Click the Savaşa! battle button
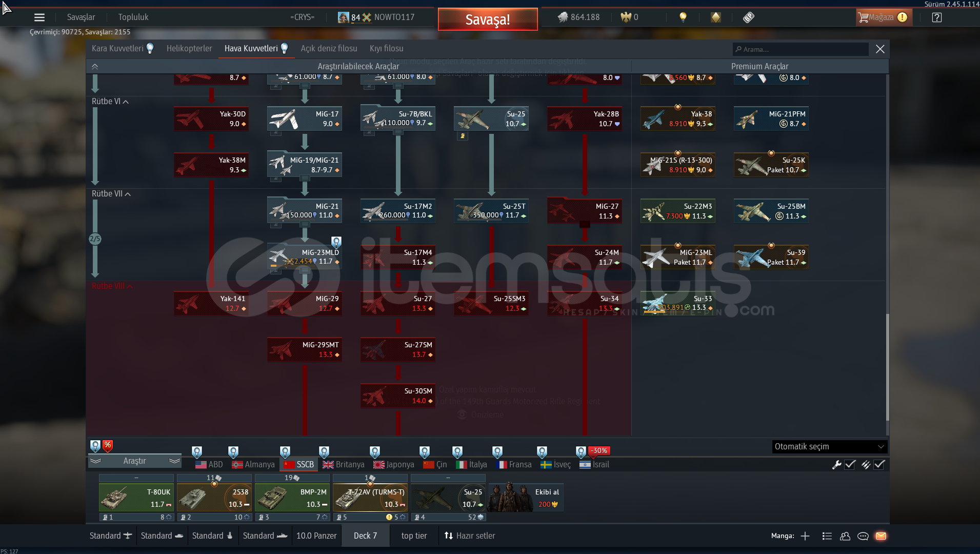This screenshot has height=554, width=980. coord(488,19)
